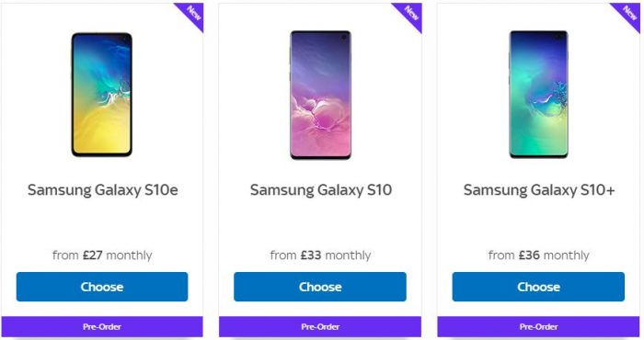644x340 pixels.
Task: Click the New ribbon on the Galaxy S10 card
Action: coord(408,16)
